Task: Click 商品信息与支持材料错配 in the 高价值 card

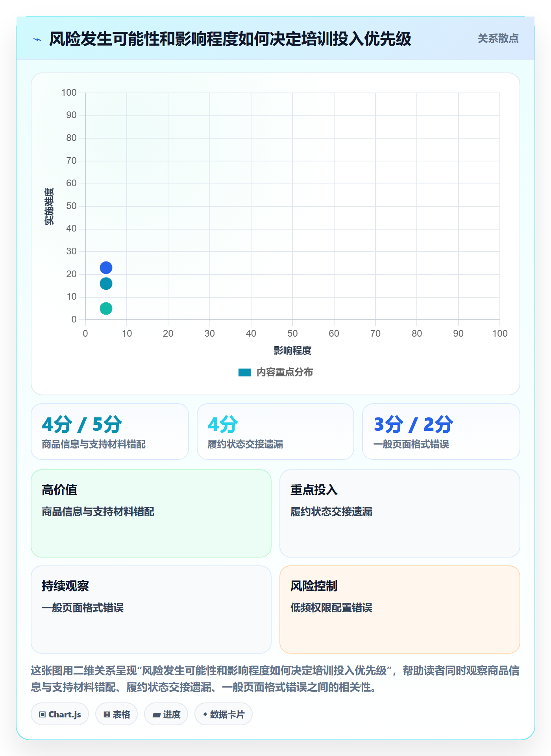Action: coord(98,512)
